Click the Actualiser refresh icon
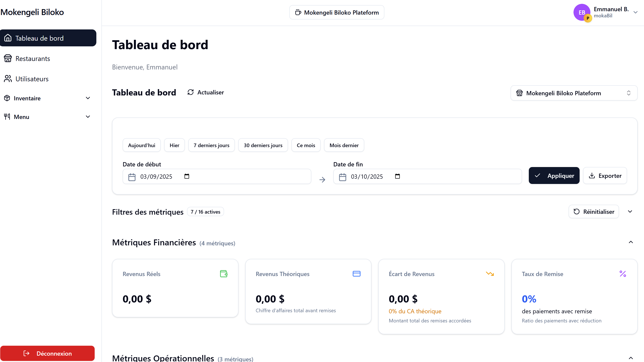 191,92
